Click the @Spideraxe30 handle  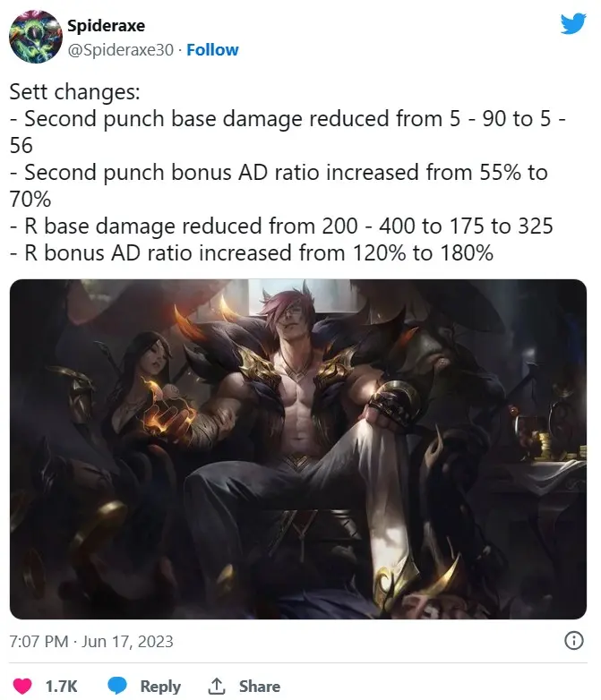pyautogui.click(x=120, y=49)
